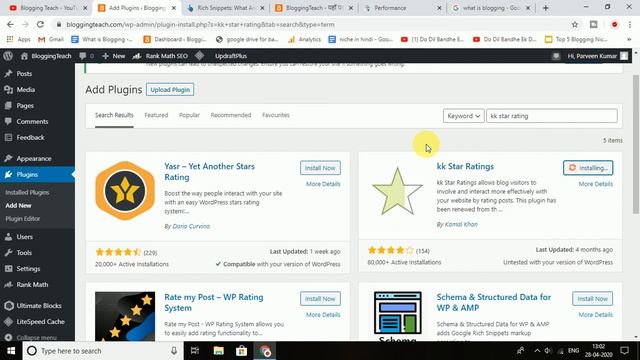Open Rank Math in the sidebar

[32, 284]
